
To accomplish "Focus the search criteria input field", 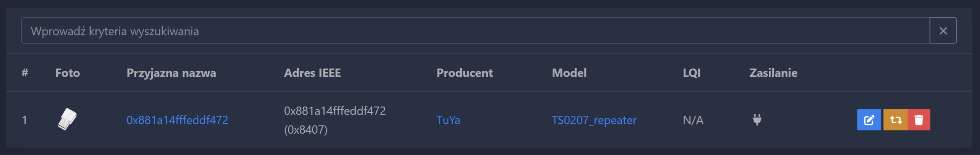I will (475, 31).
